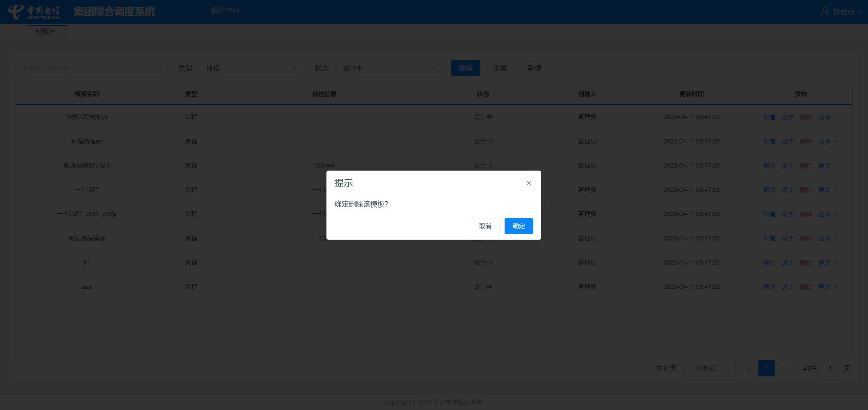Open the 设计中心 menu item
Image resolution: width=868 pixels, height=410 pixels.
tap(225, 11)
